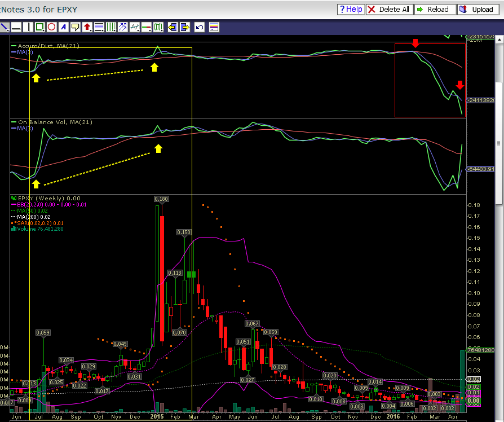Select the green bracket marker tool
The width and height of the screenshot is (504, 422).
coord(158,27)
